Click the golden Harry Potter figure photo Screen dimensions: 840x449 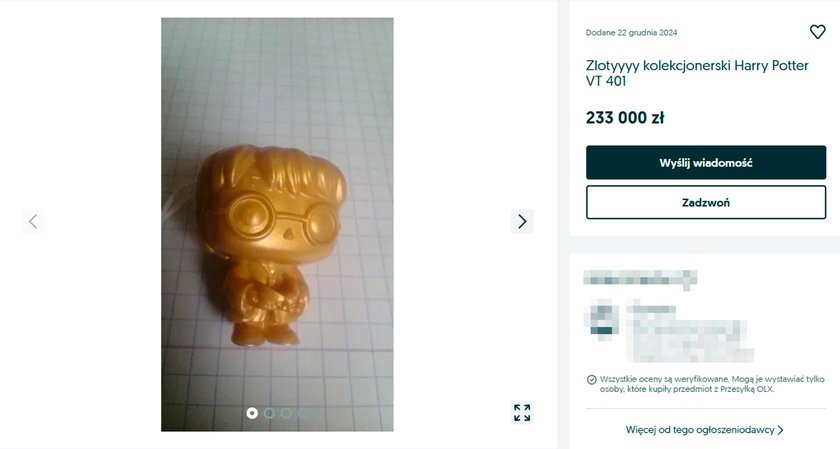(277, 224)
